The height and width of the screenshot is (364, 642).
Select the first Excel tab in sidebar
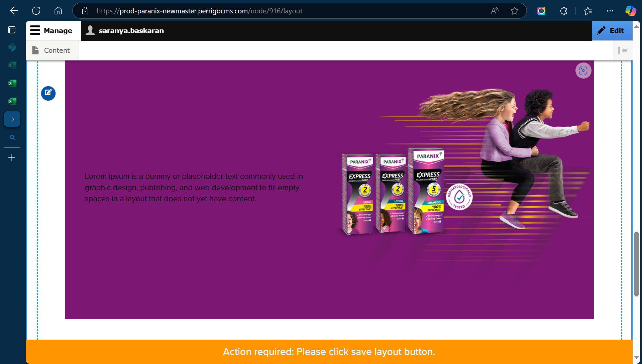coord(12,65)
